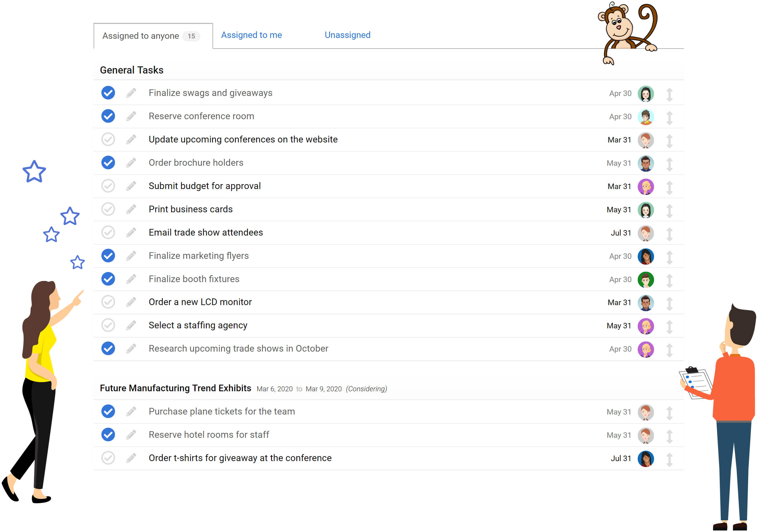Click pencil icon for 'Submit budget for approval'
The image size is (758, 532).
tap(131, 186)
